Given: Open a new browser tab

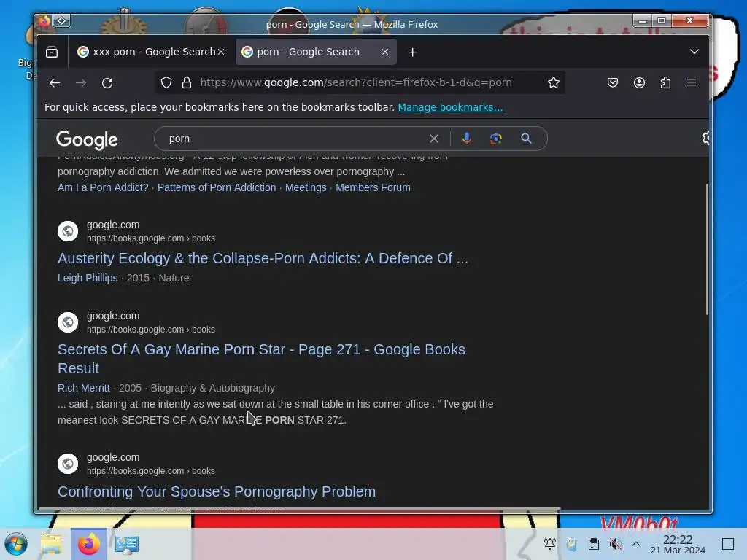Looking at the screenshot, I should click(413, 52).
